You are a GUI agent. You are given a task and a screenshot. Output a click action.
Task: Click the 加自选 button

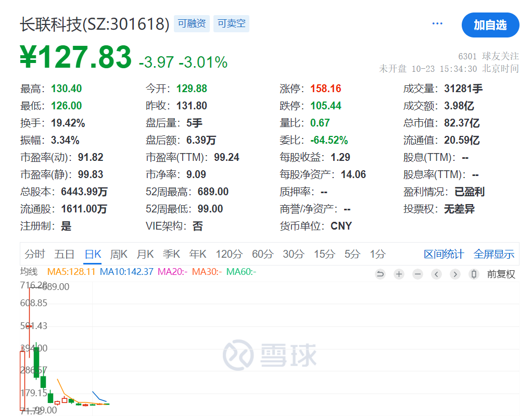click(x=490, y=25)
